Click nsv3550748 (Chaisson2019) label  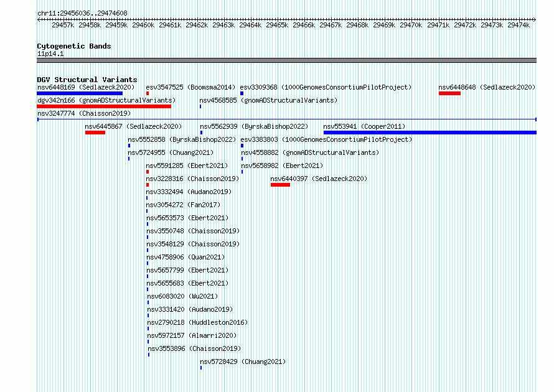click(193, 231)
